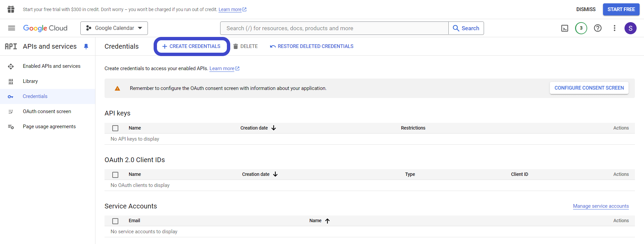Viewport: 644px width, 244px height.
Task: Open the Google Calendar project dropdown
Action: pos(114,28)
